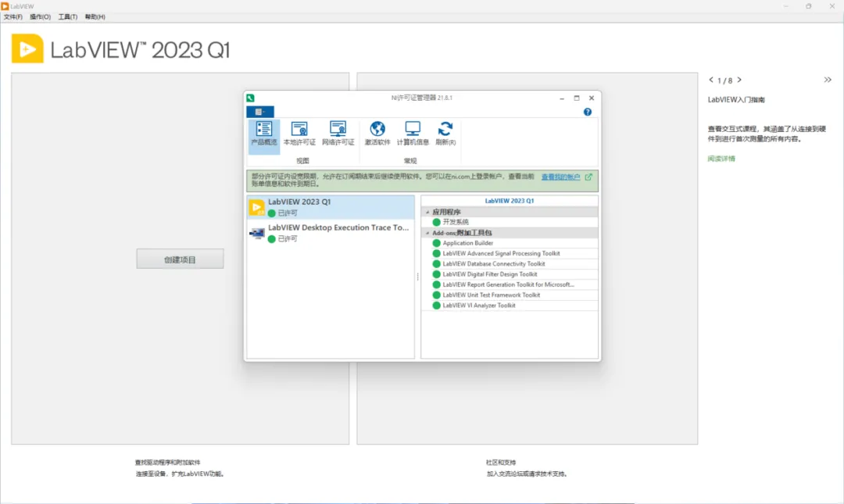Click the LabVIEW 2023 Q1 yellow product icon in list

257,207
